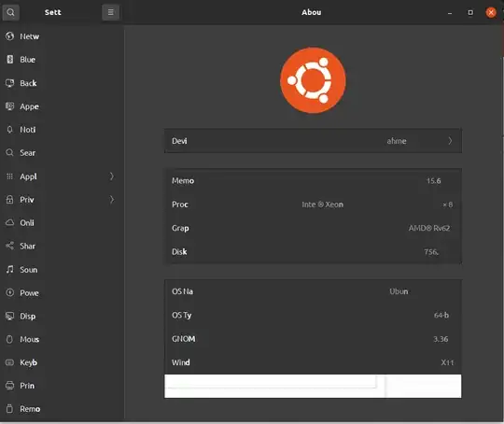This screenshot has height=424, width=504.
Task: Click the Sound music note icon
Action: 10,269
